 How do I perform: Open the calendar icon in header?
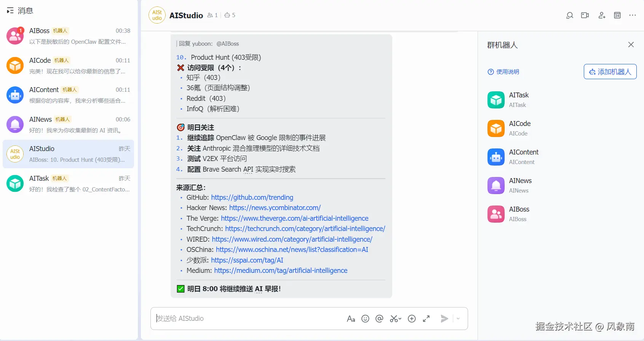[x=617, y=15]
